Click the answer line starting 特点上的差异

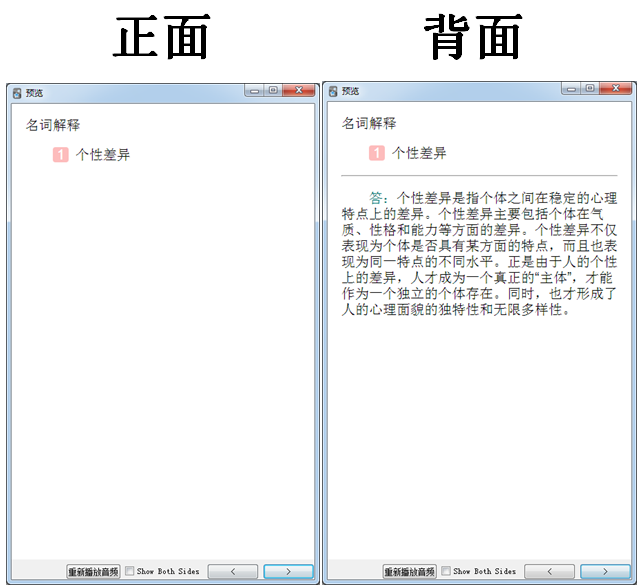click(x=472, y=214)
